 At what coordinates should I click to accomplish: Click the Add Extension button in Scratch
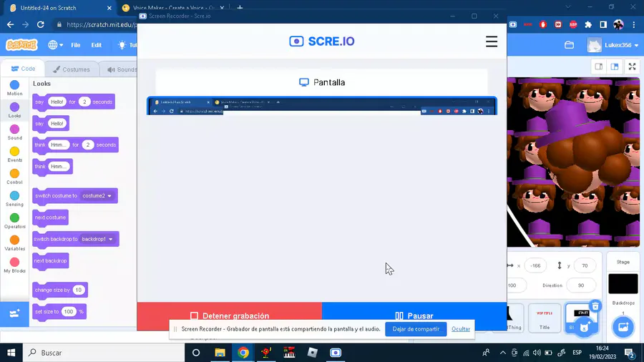[x=14, y=314]
